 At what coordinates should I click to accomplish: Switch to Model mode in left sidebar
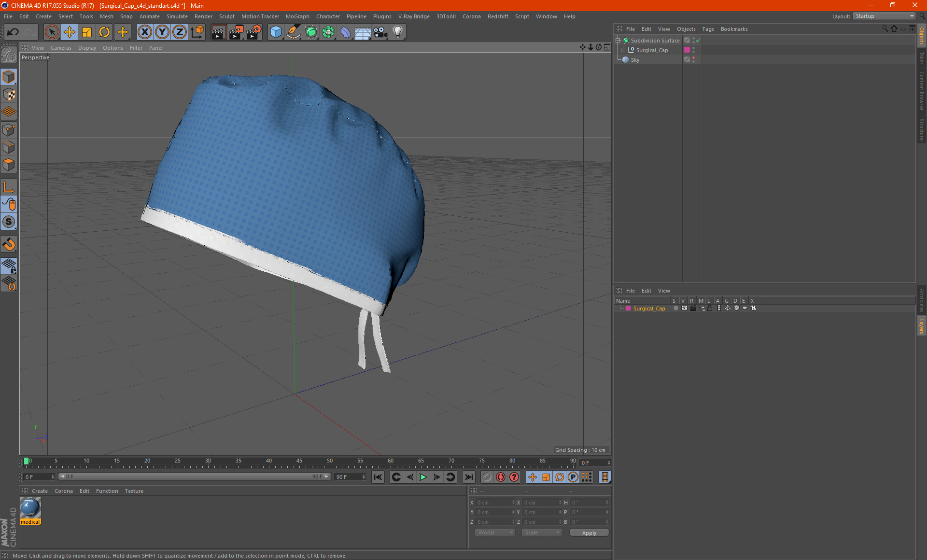pos(9,77)
